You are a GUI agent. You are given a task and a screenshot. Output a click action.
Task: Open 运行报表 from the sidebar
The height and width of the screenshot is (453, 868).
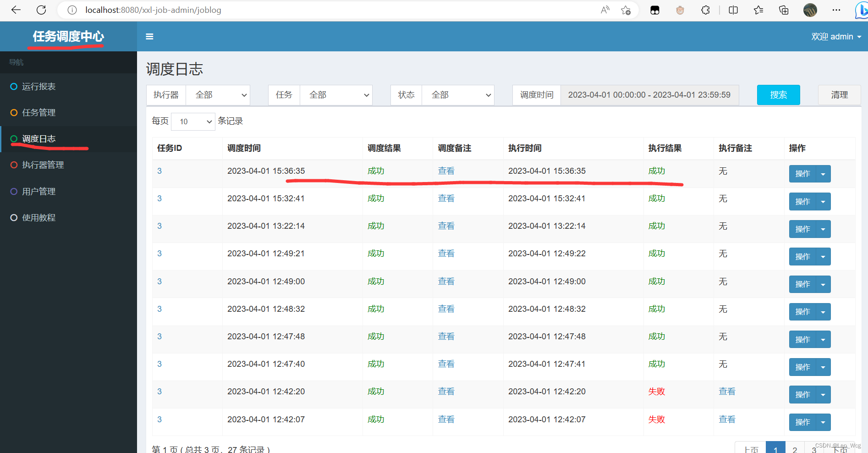pos(39,86)
